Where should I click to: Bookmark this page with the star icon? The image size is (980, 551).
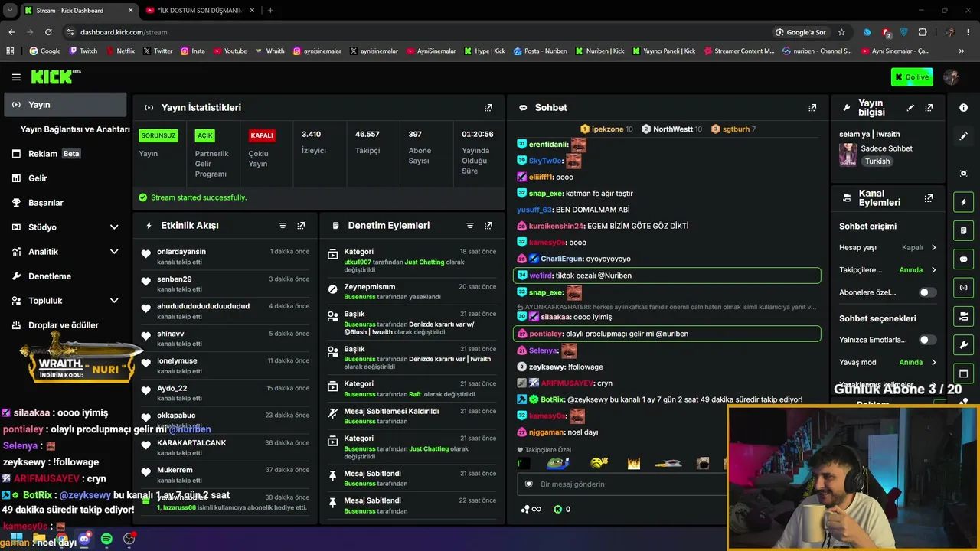click(x=841, y=32)
